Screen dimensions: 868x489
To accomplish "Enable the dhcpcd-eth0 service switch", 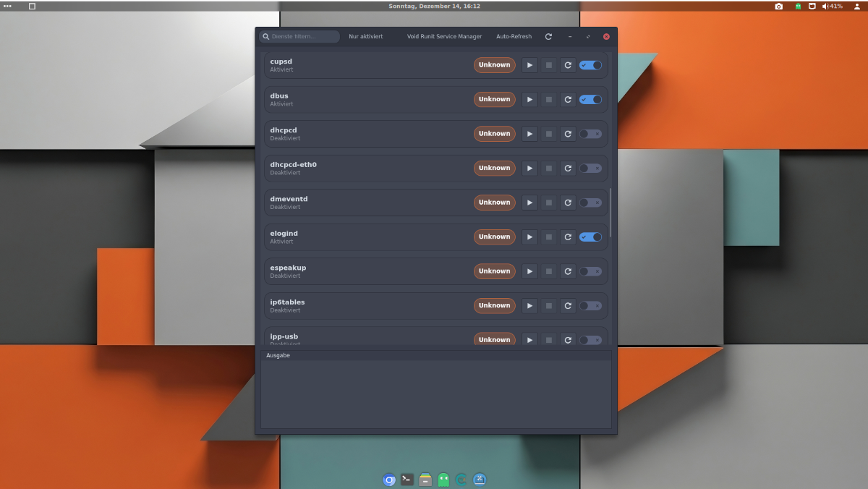I will pos(590,168).
